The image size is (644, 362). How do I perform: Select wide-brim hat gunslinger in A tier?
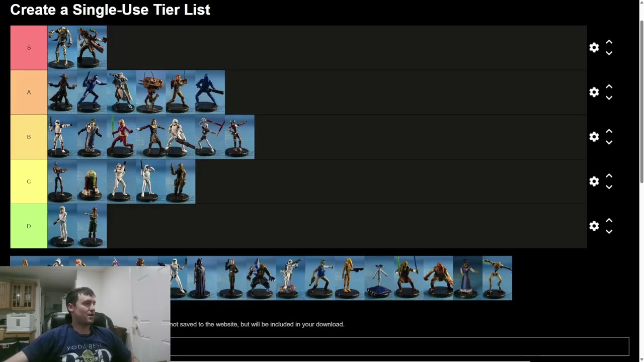(62, 92)
